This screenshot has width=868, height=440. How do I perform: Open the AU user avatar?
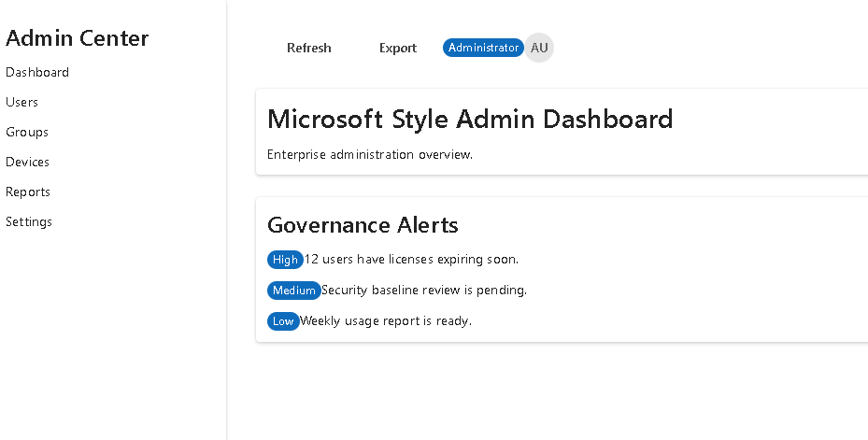[x=539, y=48]
